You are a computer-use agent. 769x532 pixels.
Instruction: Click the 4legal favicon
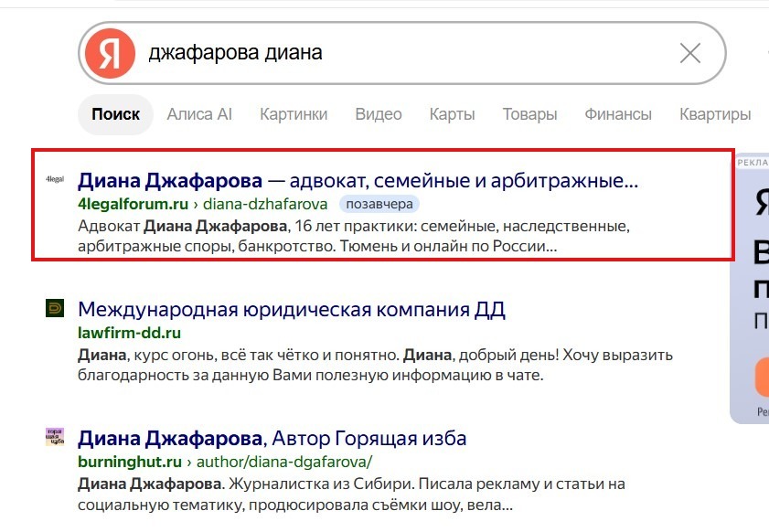pyautogui.click(x=55, y=179)
